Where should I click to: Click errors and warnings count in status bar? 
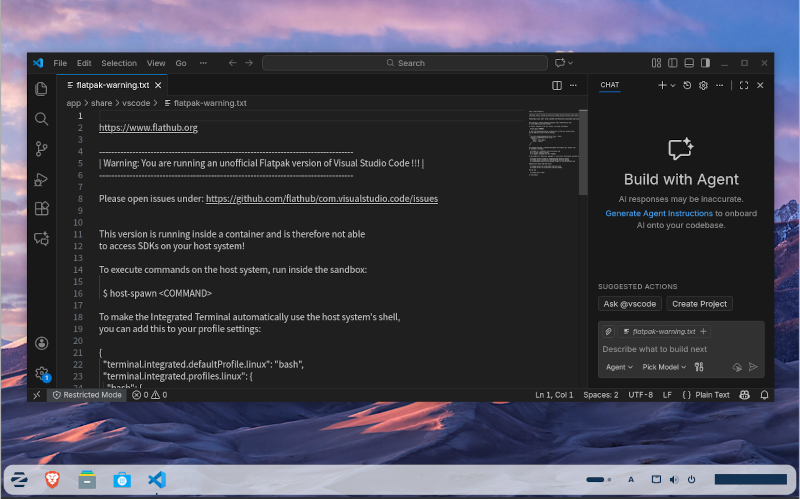tap(149, 395)
